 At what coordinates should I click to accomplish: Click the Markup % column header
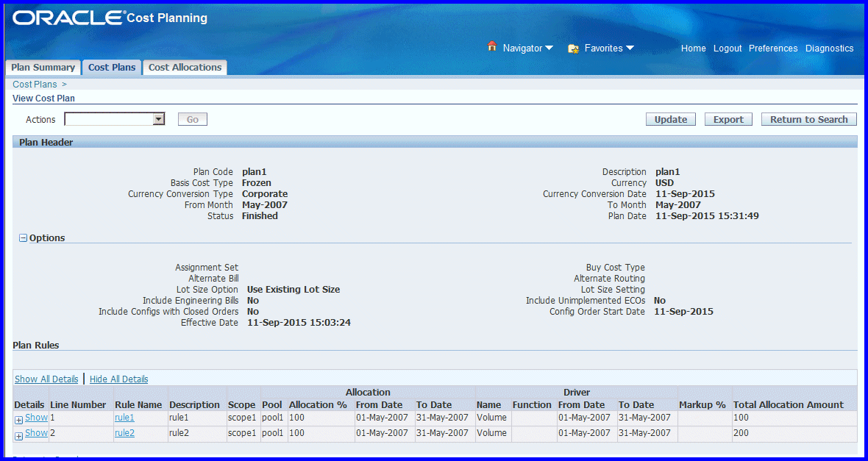click(702, 404)
